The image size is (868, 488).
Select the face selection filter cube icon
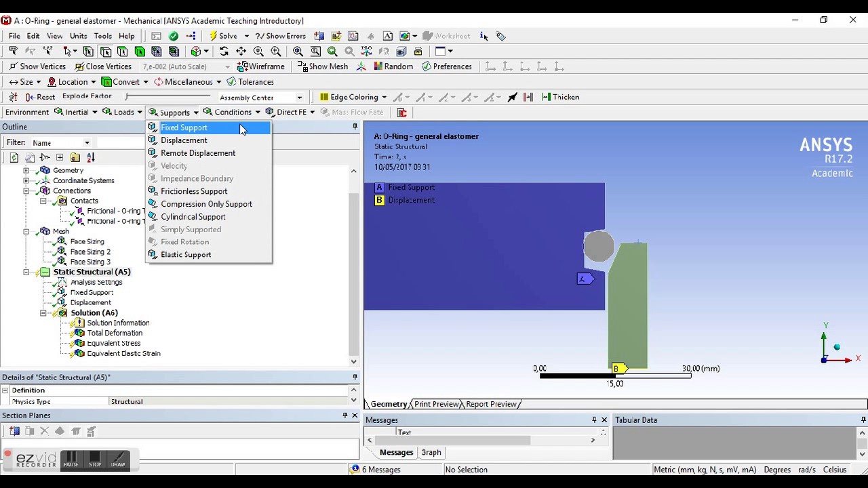123,52
